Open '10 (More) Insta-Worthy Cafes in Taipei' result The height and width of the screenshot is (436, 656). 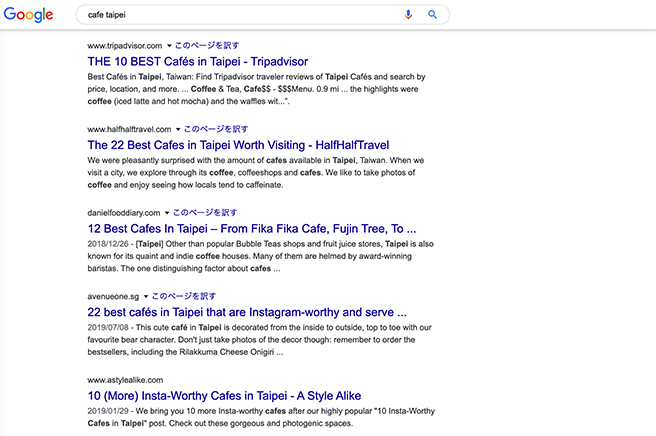(224, 396)
